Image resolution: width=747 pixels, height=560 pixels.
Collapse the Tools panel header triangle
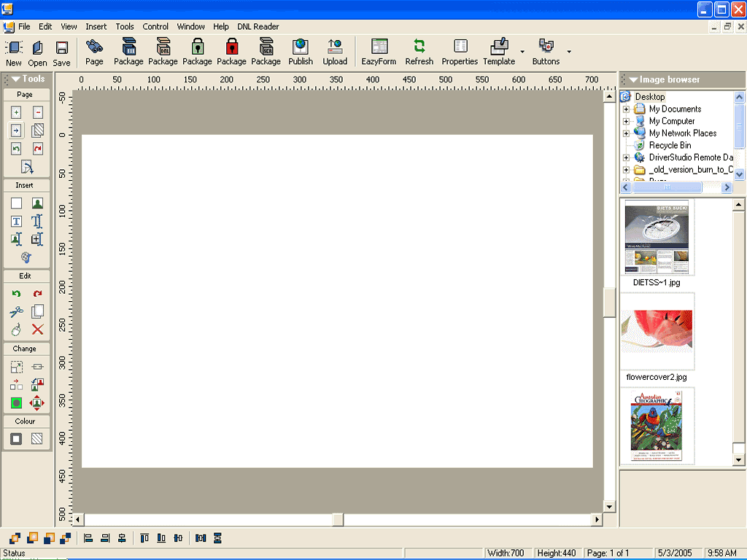click(x=16, y=79)
